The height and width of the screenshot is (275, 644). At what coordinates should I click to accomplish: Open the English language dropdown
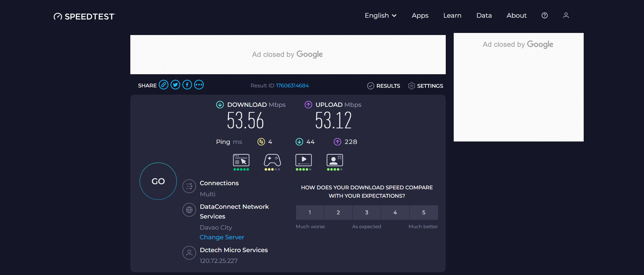pos(380,16)
